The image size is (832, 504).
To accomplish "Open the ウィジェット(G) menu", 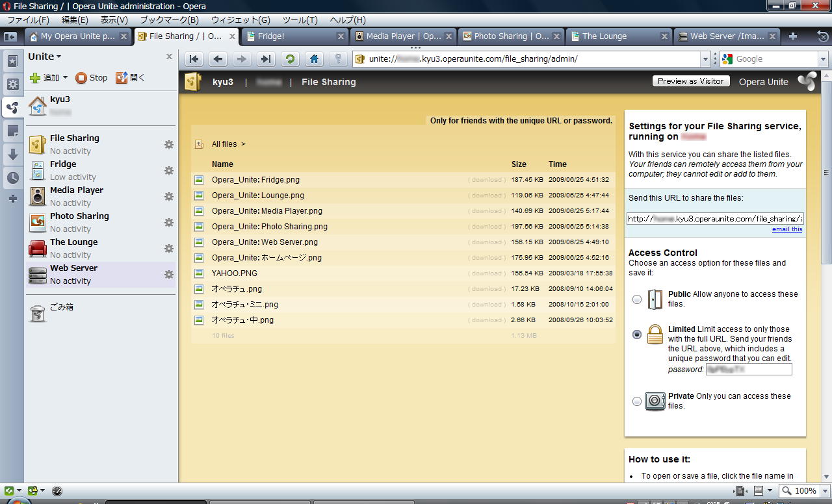I will [241, 20].
